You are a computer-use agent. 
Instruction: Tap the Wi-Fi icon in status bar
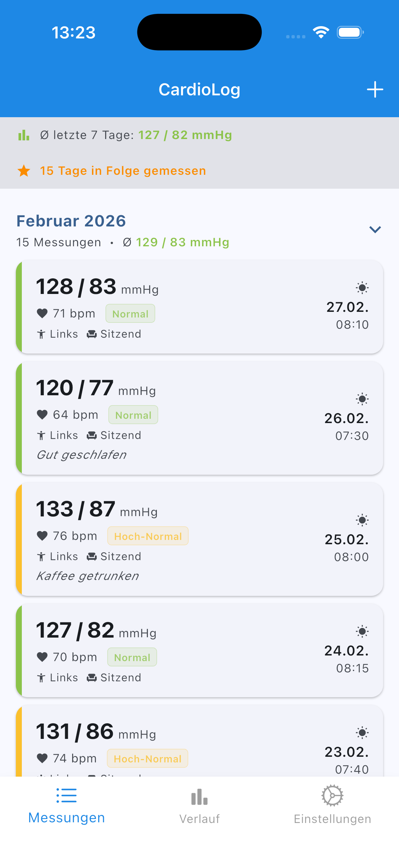pyautogui.click(x=321, y=32)
